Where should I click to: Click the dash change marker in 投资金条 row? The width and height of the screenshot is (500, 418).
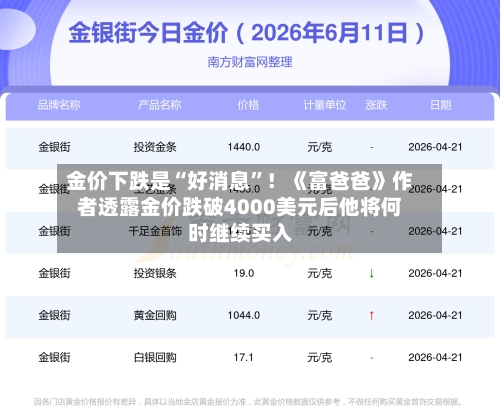tap(372, 147)
